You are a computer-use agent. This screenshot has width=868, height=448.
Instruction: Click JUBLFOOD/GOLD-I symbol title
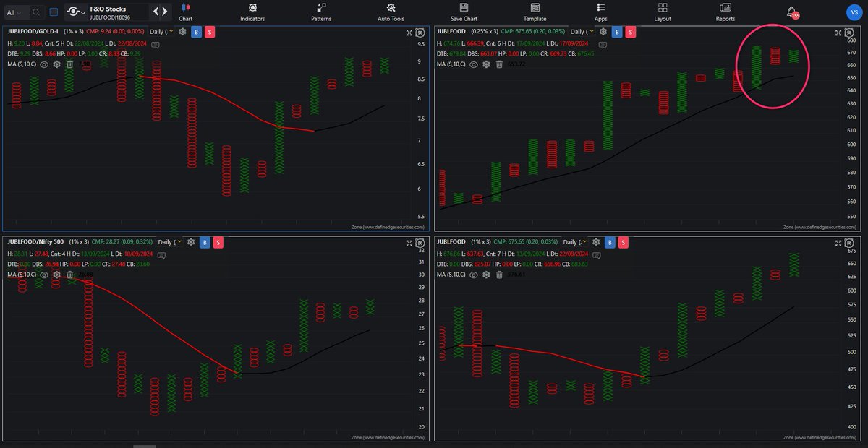[x=33, y=32]
